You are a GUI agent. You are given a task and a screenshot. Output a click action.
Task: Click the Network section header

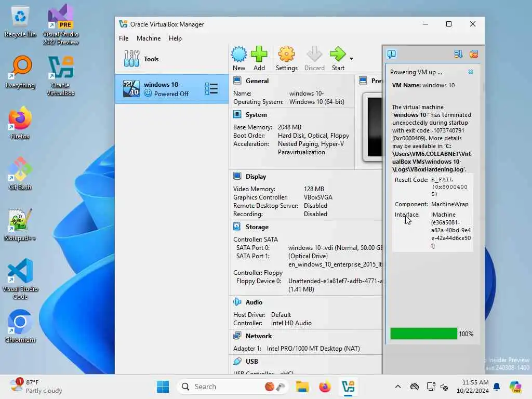(259, 336)
